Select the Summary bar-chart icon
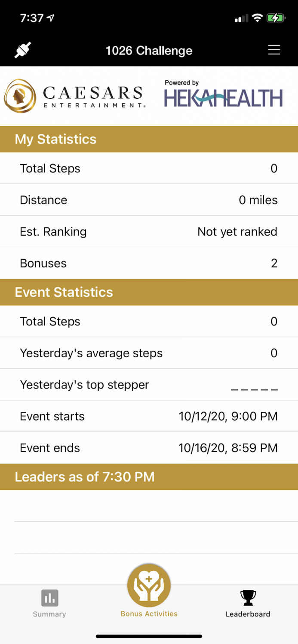 click(49, 597)
